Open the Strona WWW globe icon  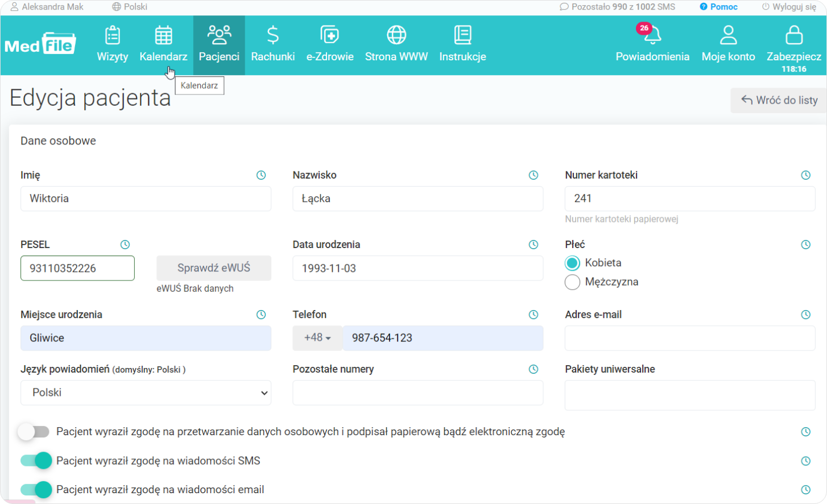tap(396, 35)
